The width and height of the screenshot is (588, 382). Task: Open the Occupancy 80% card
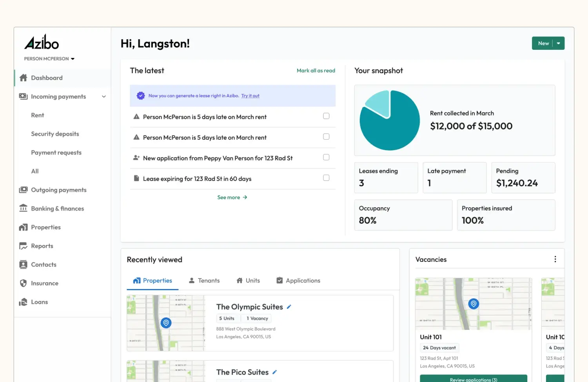pyautogui.click(x=403, y=215)
